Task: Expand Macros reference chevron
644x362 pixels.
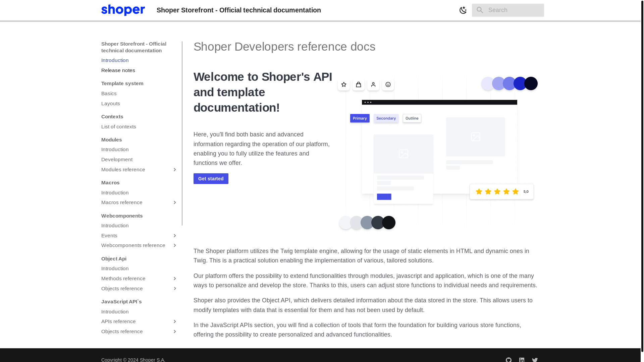Action: click(x=174, y=202)
